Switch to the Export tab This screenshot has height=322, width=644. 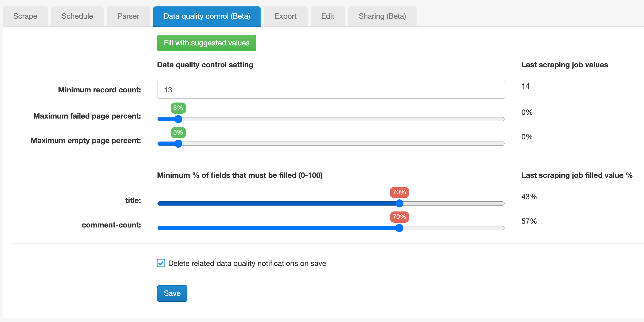(285, 16)
